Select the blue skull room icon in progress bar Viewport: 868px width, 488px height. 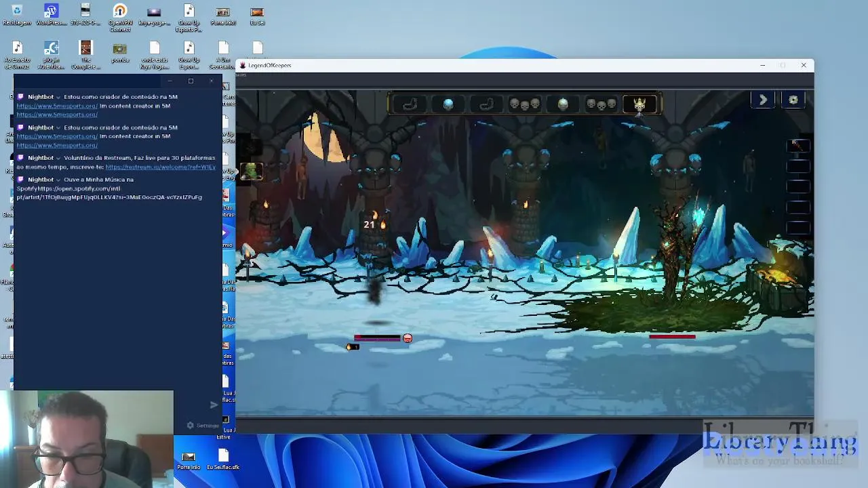pyautogui.click(x=448, y=104)
